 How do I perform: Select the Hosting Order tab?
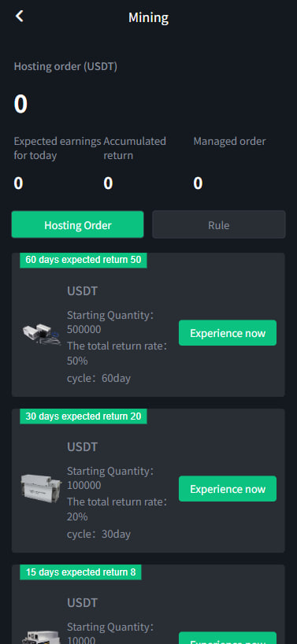(78, 224)
